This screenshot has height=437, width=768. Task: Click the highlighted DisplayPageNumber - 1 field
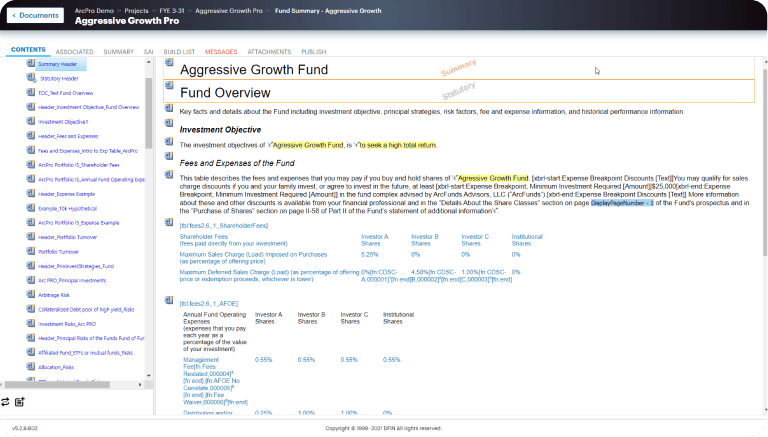pos(622,203)
